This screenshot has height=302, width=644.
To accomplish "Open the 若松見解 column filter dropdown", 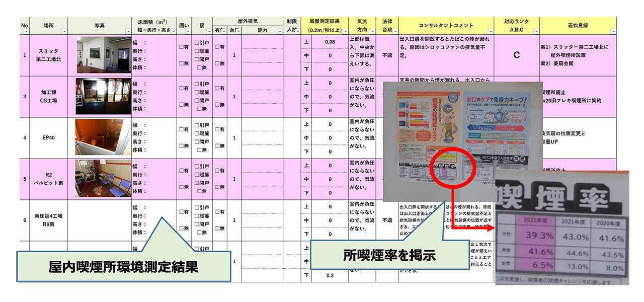I will tap(612, 32).
